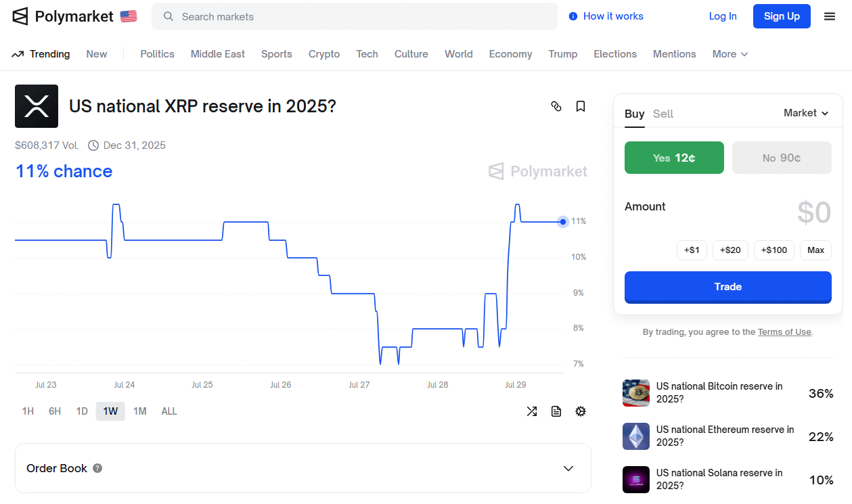Open the hamburger menu at top right
This screenshot has height=504, width=852.
[x=830, y=16]
